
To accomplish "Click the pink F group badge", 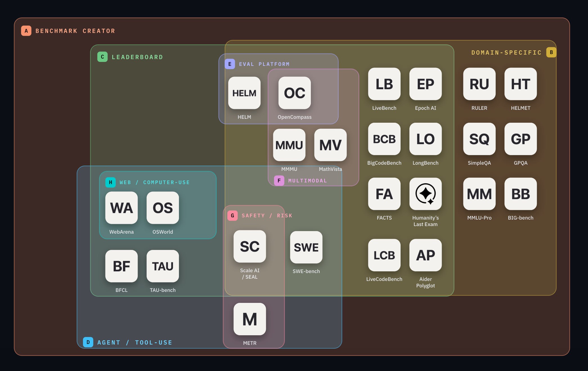I will pyautogui.click(x=279, y=180).
